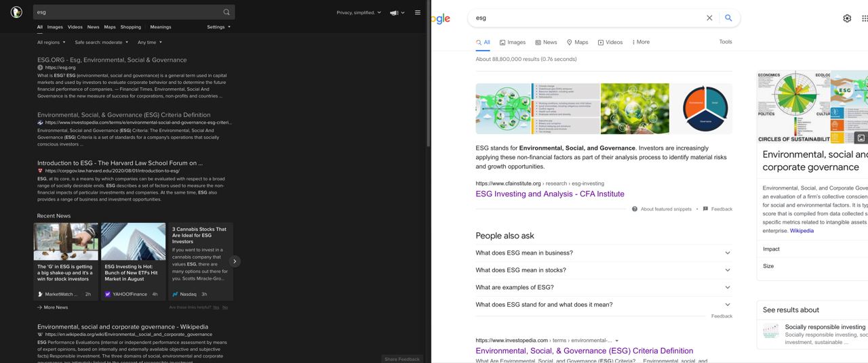Click DuckDuckGo window vertical scrollbar
This screenshot has height=363, width=868.
428,74
